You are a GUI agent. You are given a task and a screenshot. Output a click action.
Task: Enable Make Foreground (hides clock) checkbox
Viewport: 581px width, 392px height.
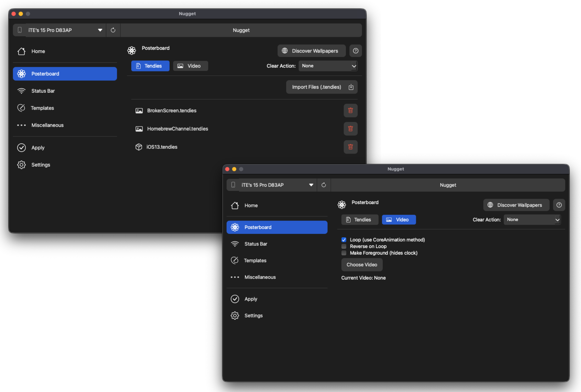pos(344,253)
